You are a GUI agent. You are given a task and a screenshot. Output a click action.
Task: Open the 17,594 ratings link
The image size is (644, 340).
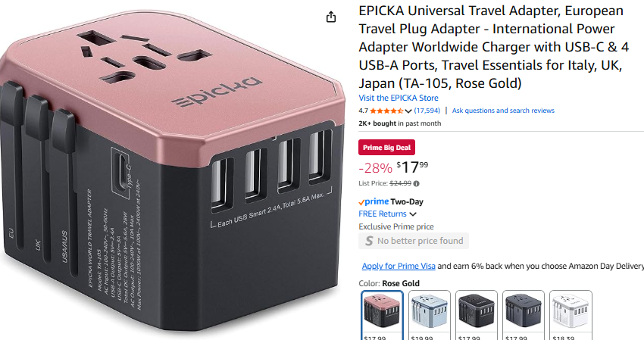427,111
